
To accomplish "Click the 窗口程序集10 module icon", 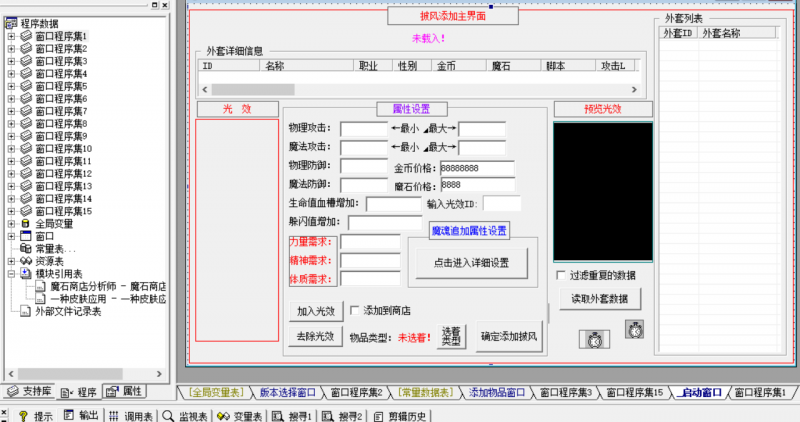I will point(26,148).
